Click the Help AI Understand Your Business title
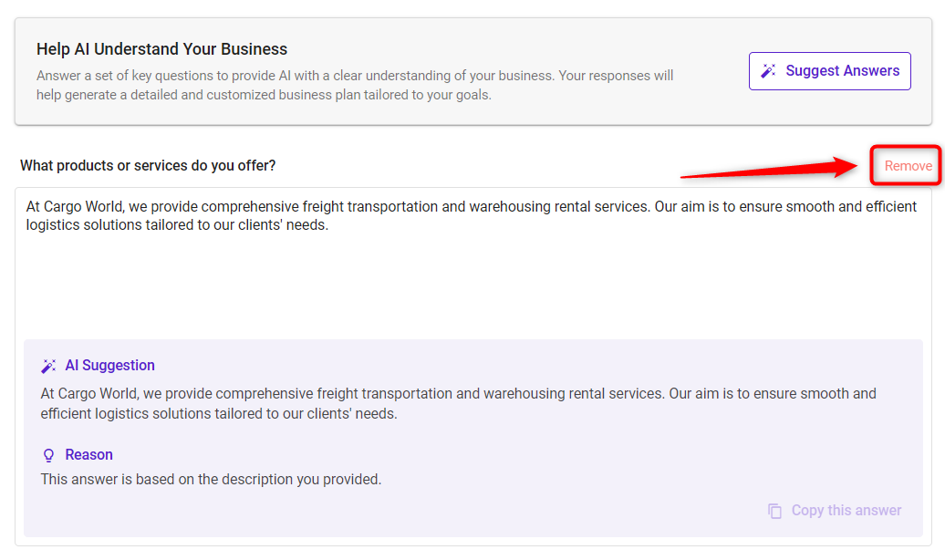The height and width of the screenshot is (560, 945). 161,49
